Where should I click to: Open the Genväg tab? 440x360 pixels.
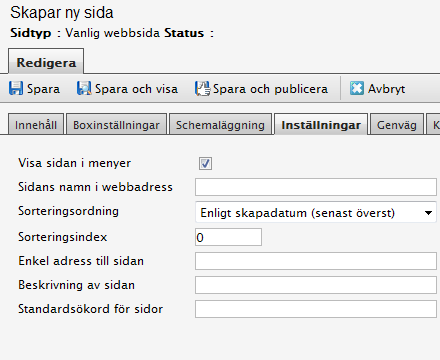(x=397, y=124)
